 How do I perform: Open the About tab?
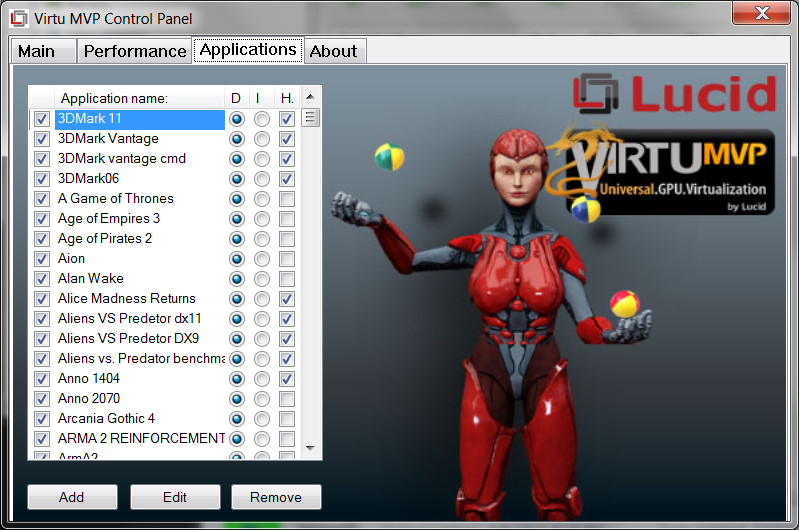click(x=335, y=51)
